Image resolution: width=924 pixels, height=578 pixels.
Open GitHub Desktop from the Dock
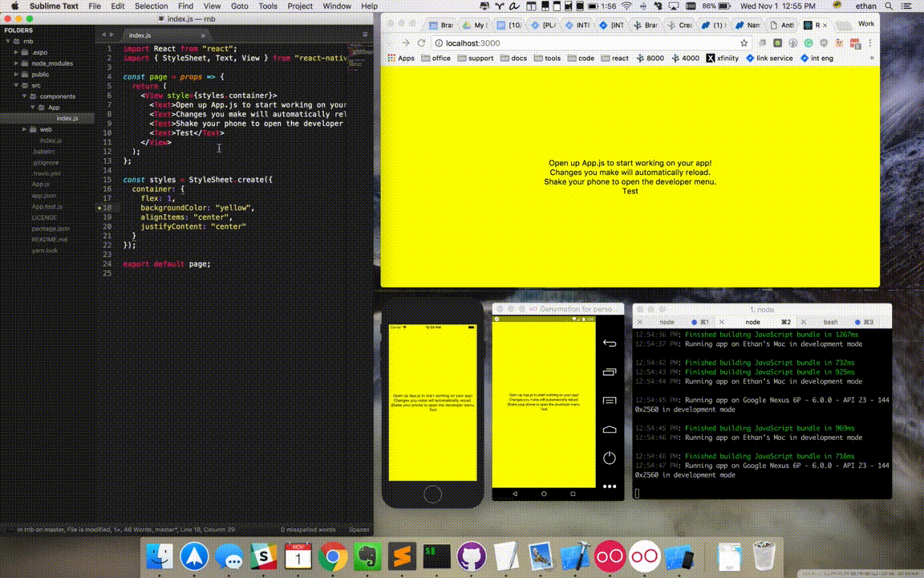click(x=472, y=556)
